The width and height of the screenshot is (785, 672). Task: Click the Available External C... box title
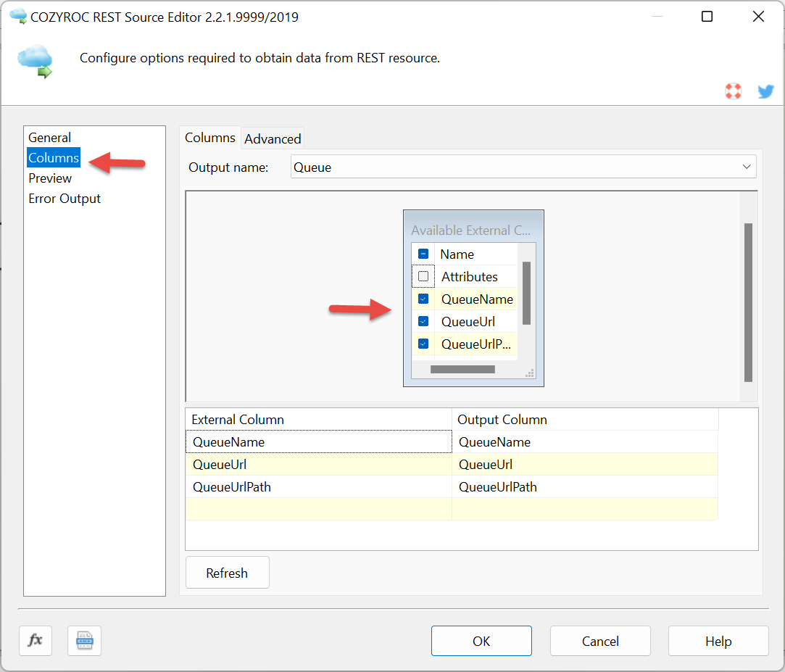[x=470, y=231]
